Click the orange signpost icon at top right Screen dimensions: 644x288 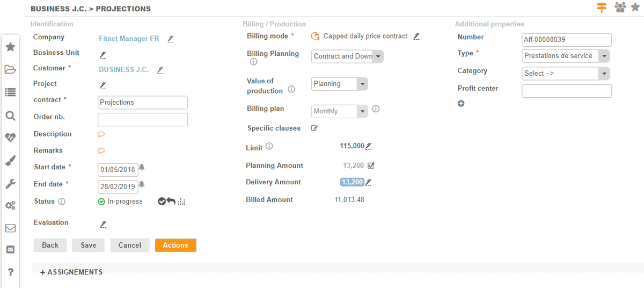point(602,8)
